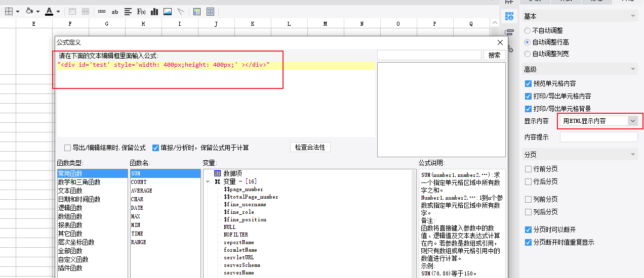Click the hyperlink chain sidebar icon

click(510, 49)
